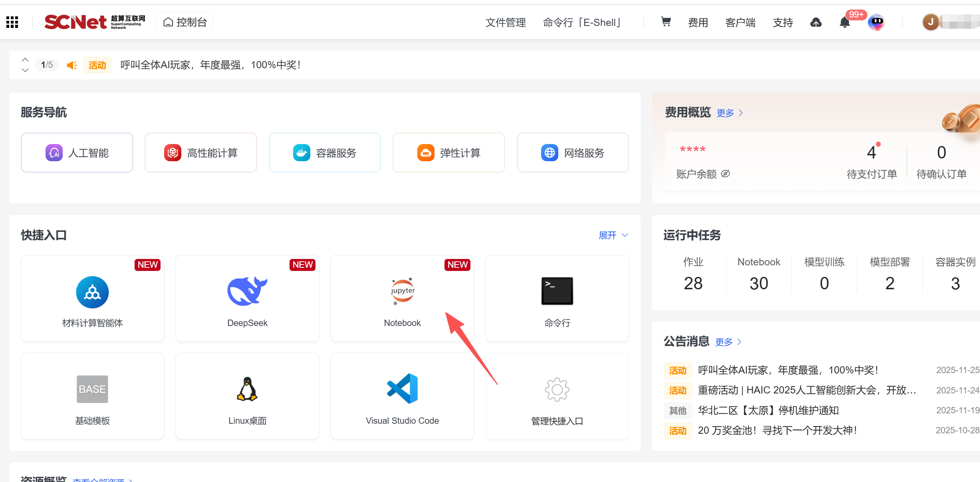Show next announcement with down chevron
Image resolution: width=980 pixels, height=482 pixels.
[x=25, y=70]
